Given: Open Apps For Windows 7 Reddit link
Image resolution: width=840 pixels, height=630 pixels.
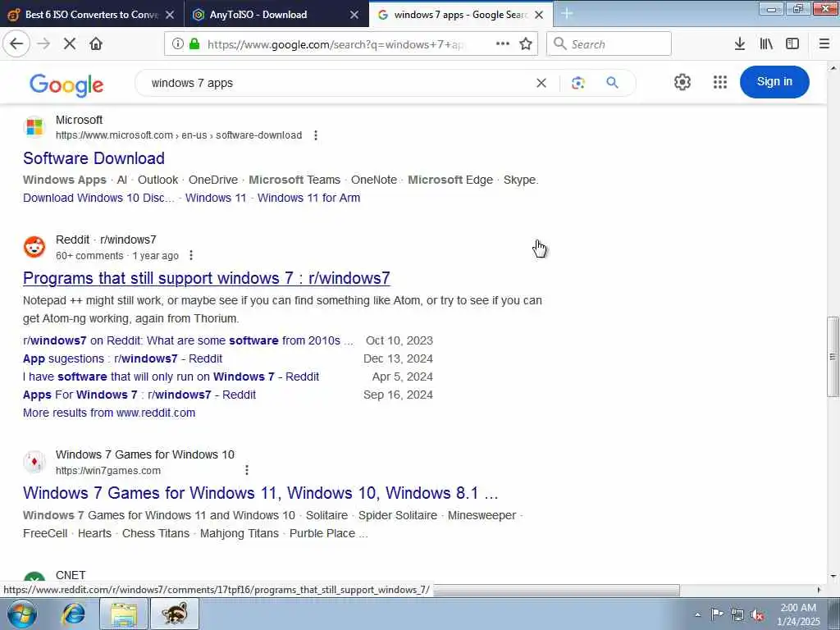Looking at the screenshot, I should [x=139, y=395].
